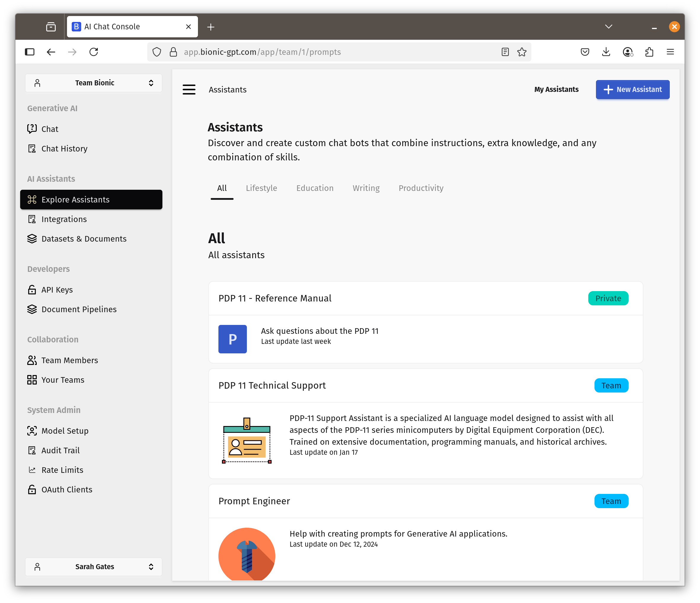Click the Prompt Engineer thumbnail image

tap(246, 555)
